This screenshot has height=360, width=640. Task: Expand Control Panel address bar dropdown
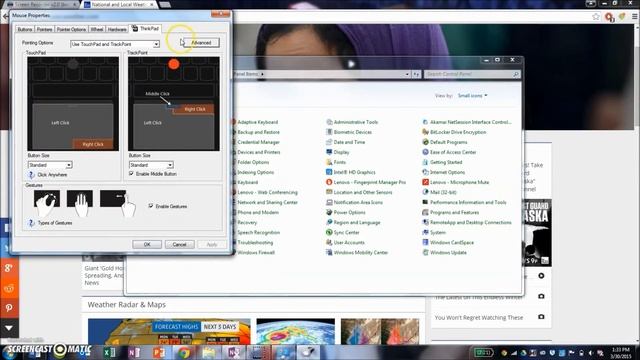(x=407, y=74)
